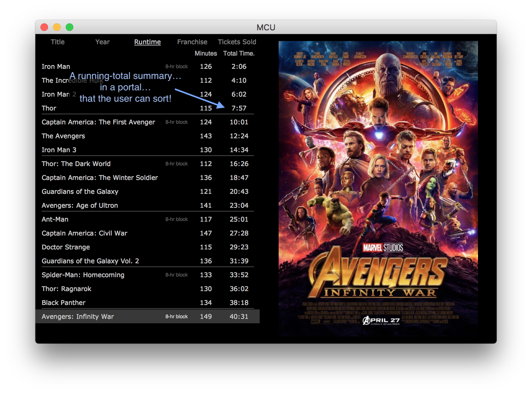Screen dimensions: 532x394
Task: Sort movies by Year header
Action: coord(102,42)
